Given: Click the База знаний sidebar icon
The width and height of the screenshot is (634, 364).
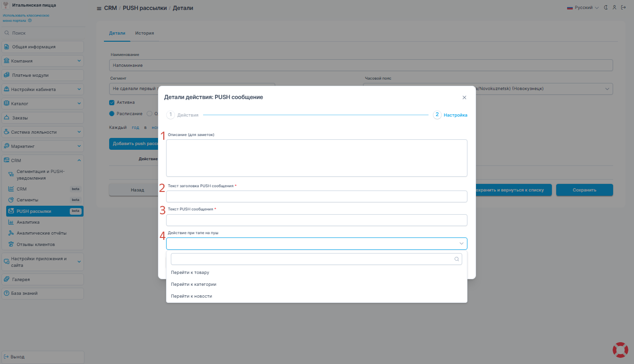Looking at the screenshot, I should point(7,293).
